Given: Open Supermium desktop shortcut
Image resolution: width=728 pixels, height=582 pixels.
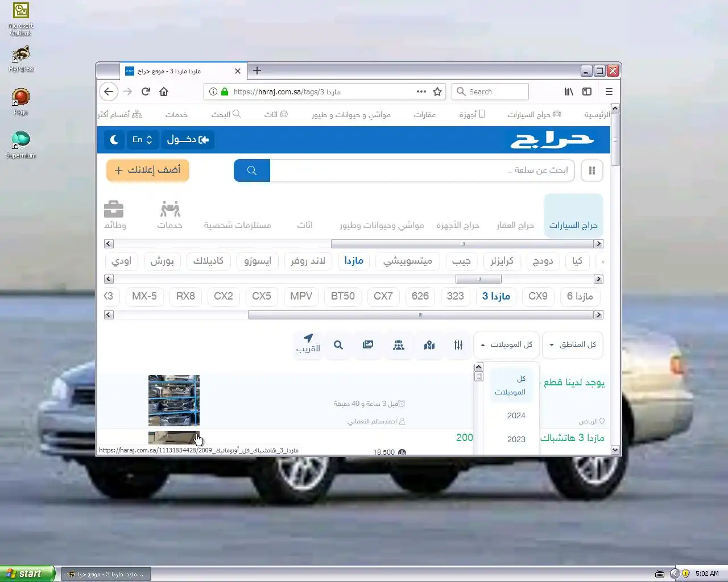Looking at the screenshot, I should point(20,145).
